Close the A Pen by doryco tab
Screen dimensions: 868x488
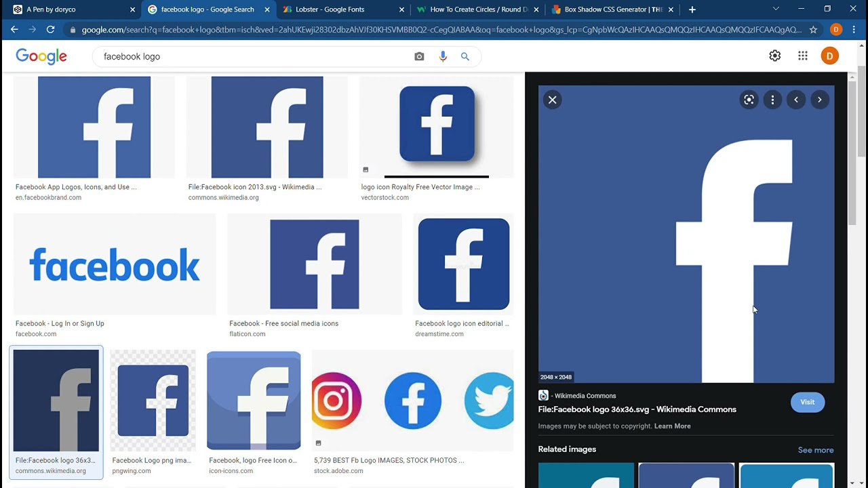click(x=132, y=9)
